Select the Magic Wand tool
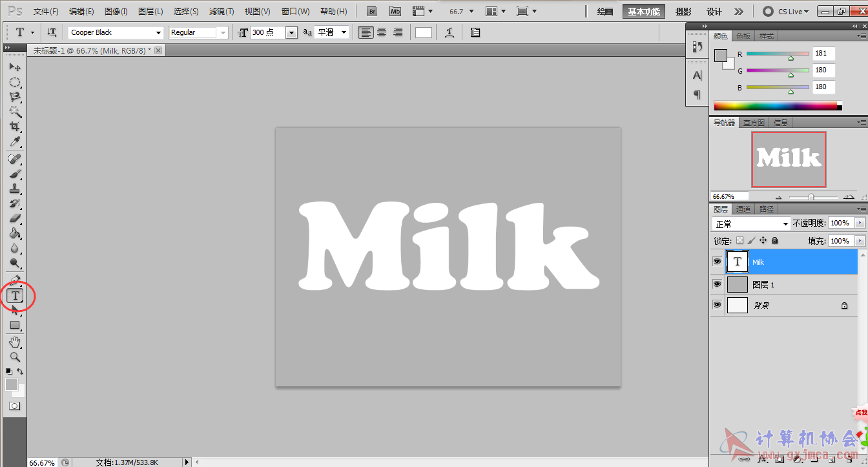The width and height of the screenshot is (868, 467). pos(14,112)
